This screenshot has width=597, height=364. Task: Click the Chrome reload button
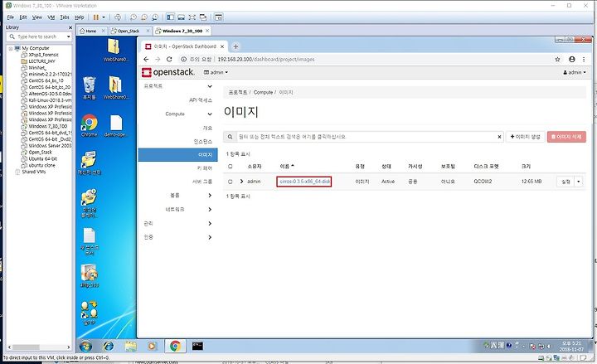coord(169,60)
